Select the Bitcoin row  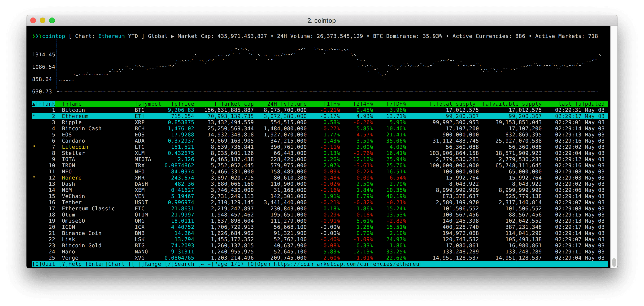click(74, 110)
